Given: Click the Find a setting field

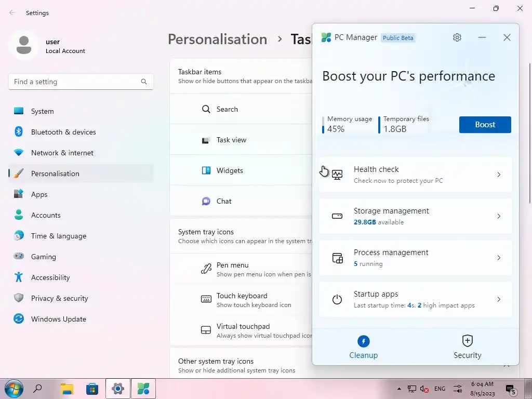Looking at the screenshot, I should 81,82.
